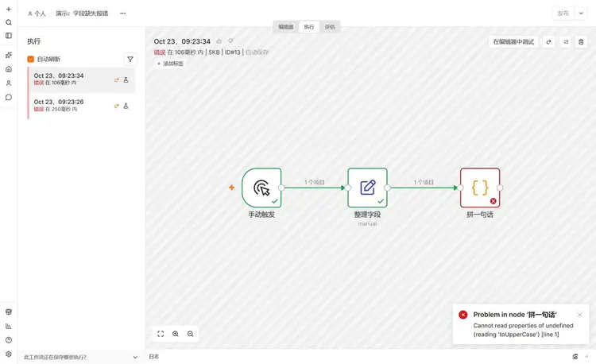The height and width of the screenshot is (364, 596).
Task: Click flask icon on 09:23:34 execution
Action: tap(126, 79)
